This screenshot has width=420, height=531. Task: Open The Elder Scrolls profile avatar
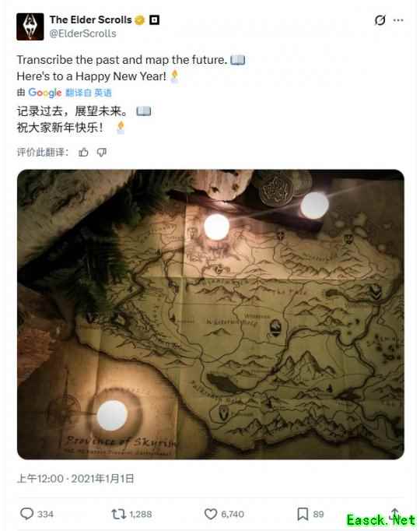30,26
